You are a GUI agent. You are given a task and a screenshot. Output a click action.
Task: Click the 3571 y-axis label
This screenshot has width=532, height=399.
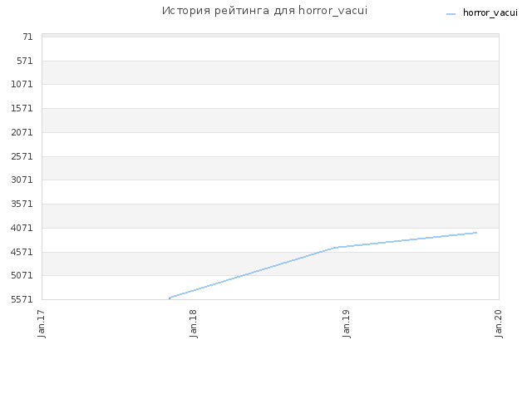point(22,204)
